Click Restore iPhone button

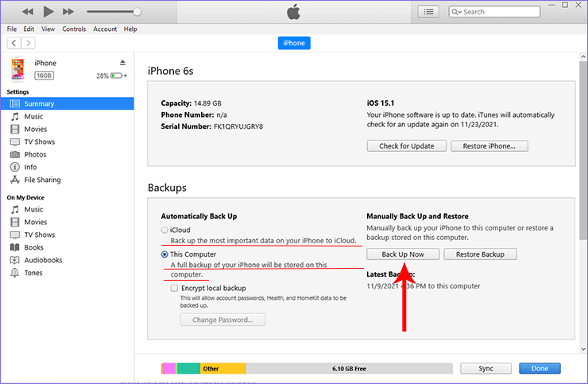pyautogui.click(x=489, y=146)
